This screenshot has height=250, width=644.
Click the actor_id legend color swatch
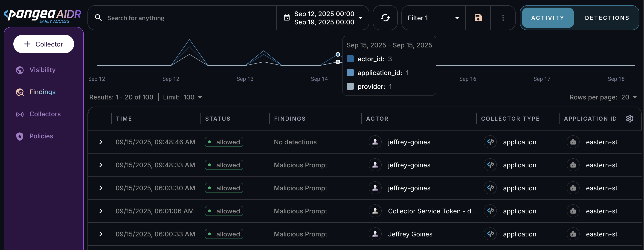[350, 59]
